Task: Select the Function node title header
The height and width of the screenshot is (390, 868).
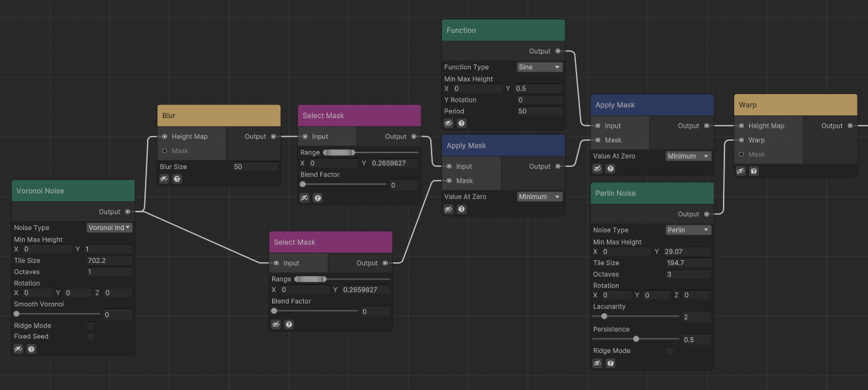Action: [503, 30]
